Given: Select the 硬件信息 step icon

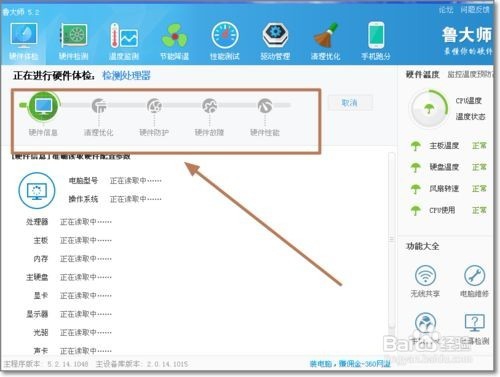Looking at the screenshot, I should [x=43, y=106].
